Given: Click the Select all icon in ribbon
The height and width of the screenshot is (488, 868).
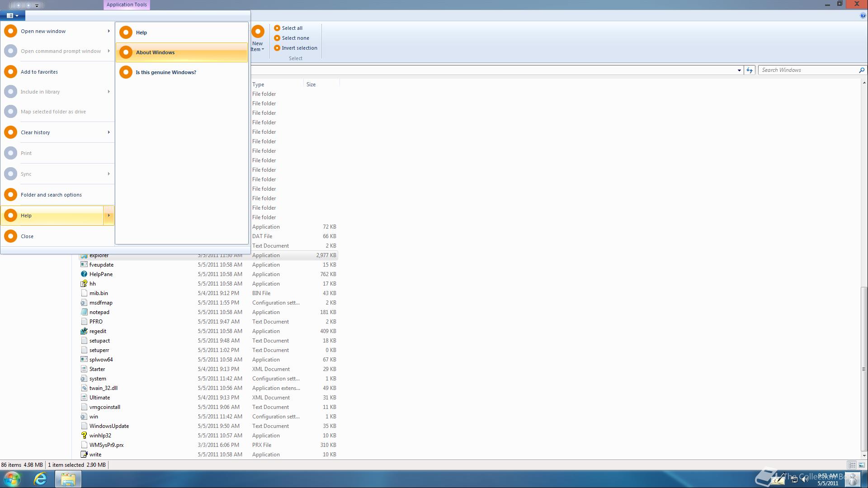Looking at the screenshot, I should click(277, 28).
